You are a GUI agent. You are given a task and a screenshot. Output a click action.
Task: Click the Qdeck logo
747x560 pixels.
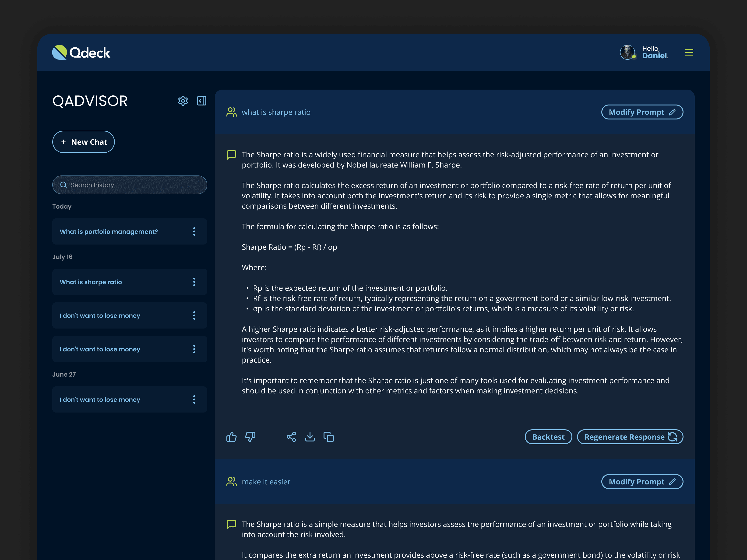click(x=81, y=52)
